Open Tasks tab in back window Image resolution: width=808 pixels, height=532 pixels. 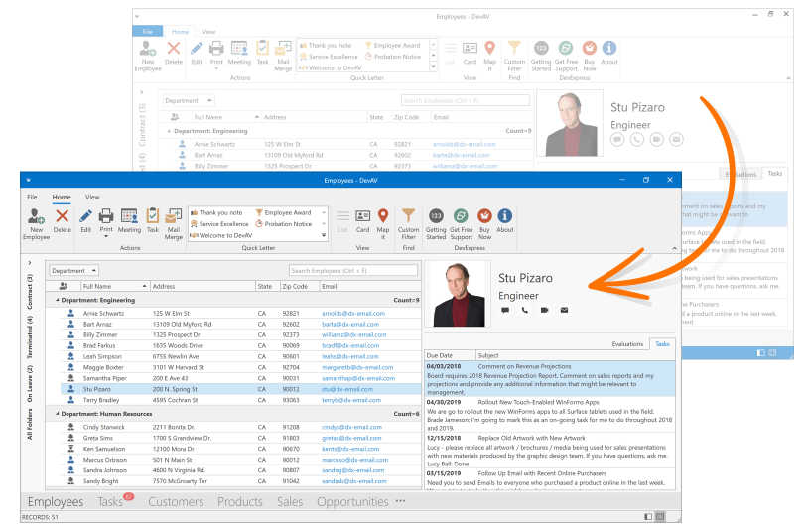774,174
